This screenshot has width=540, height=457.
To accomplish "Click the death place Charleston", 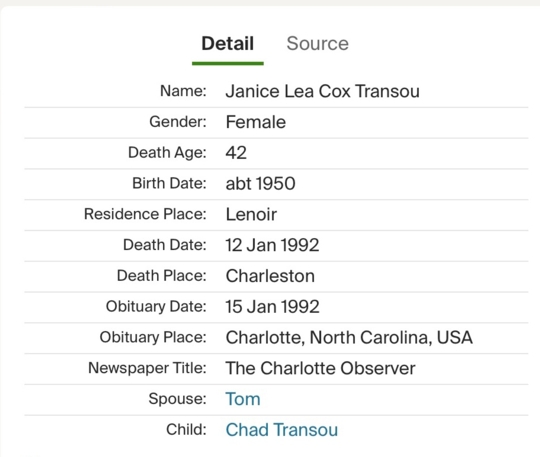I will click(x=270, y=276).
